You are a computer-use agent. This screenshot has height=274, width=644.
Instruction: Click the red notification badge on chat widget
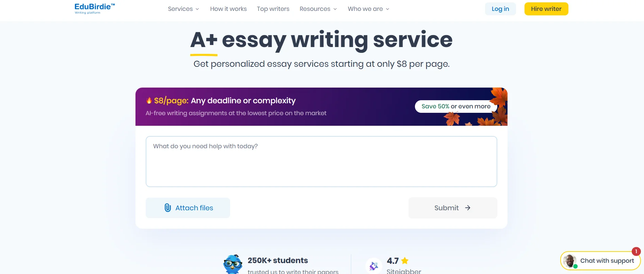(636, 252)
